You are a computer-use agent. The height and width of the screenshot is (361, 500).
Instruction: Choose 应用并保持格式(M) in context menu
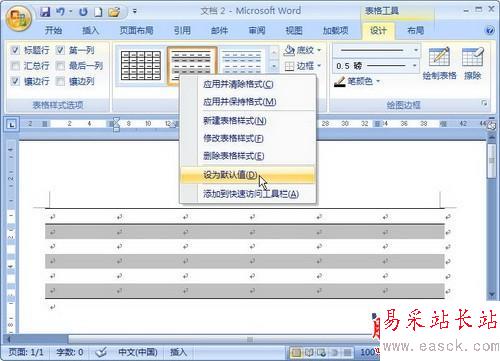[247, 102]
